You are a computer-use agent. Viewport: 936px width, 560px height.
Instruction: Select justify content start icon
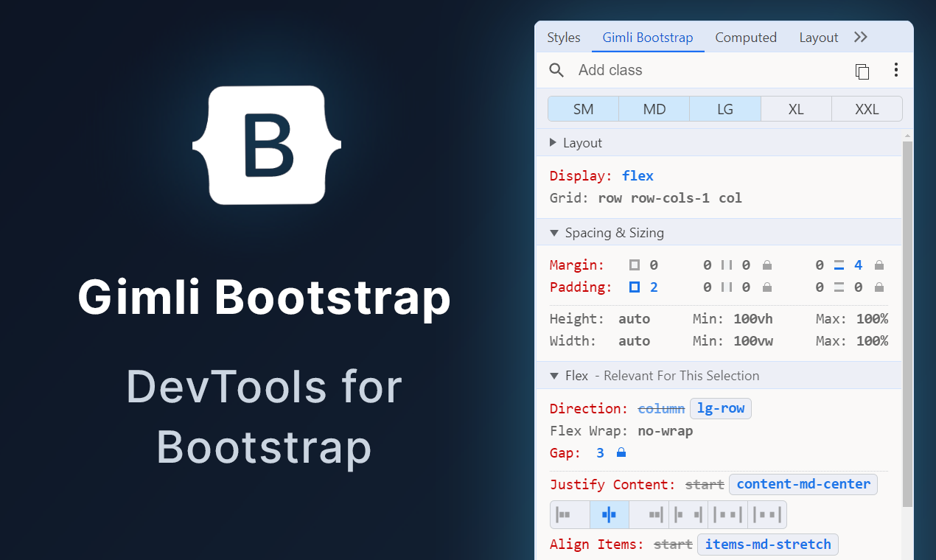570,514
